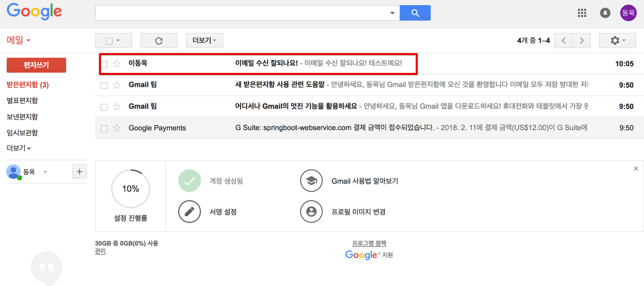
Task: Click the 편지쓰기 compose button
Action: (36, 65)
